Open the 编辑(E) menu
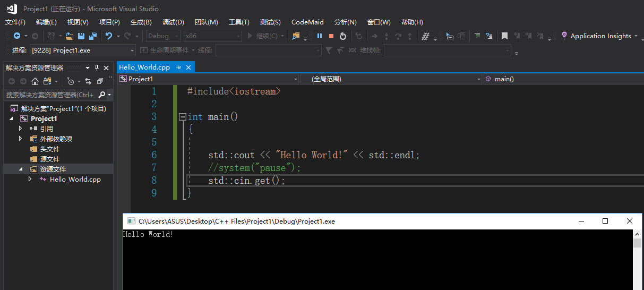 pos(46,22)
